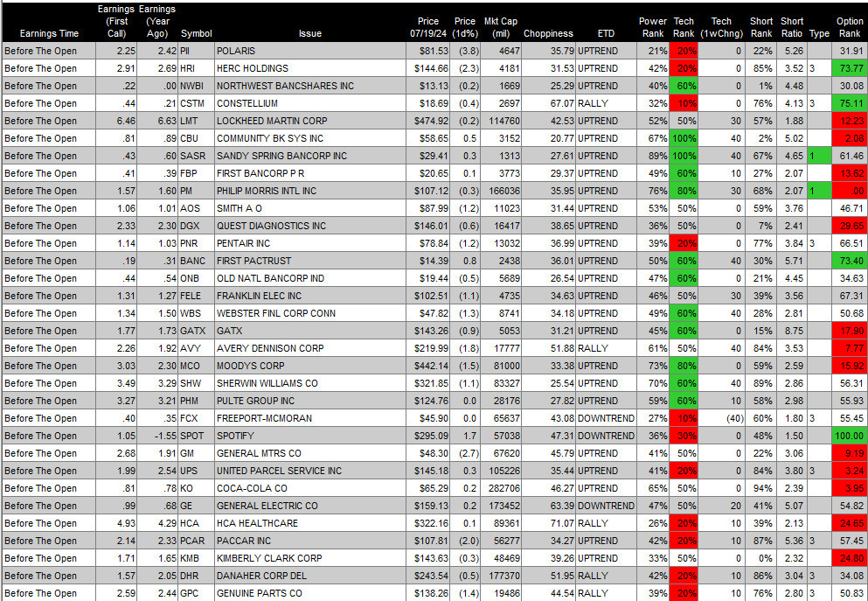Click the Option Rank column header
Viewport: 868px width, 601px height.
(849, 28)
